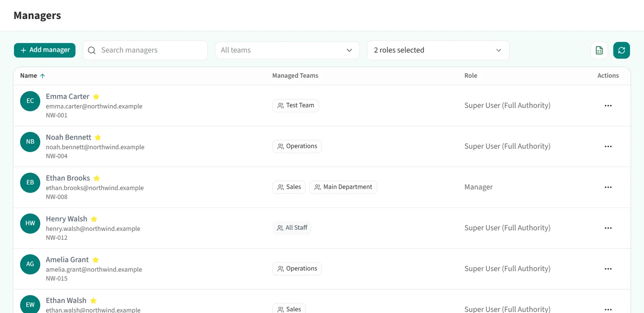Click the star next to Henry Walsh

pyautogui.click(x=94, y=219)
